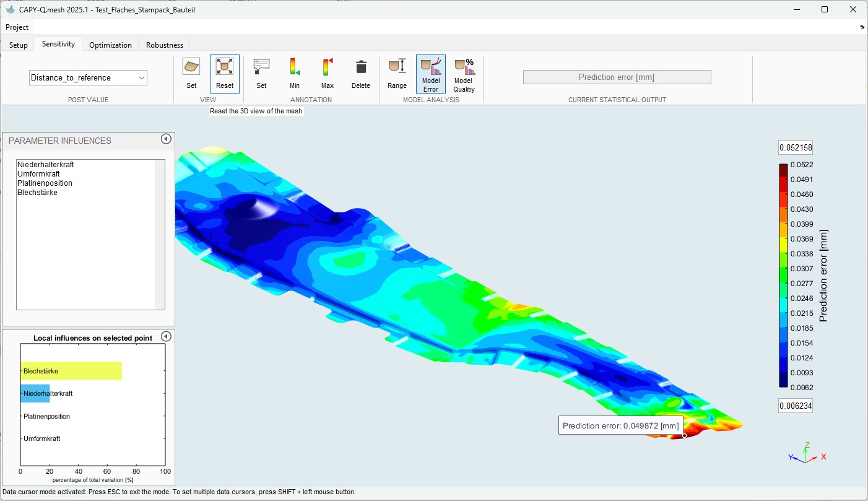Image resolution: width=868 pixels, height=501 pixels.
Task: Open the Range model analysis
Action: coord(397,74)
